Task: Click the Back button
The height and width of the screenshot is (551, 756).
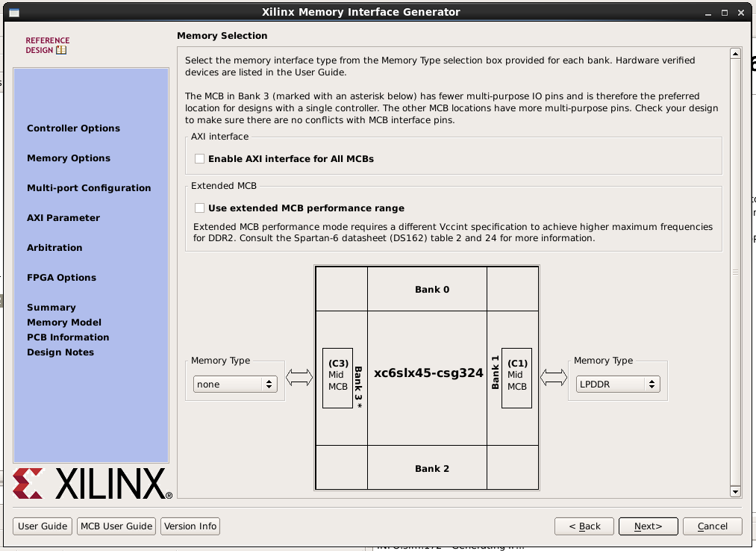Action: [584, 526]
